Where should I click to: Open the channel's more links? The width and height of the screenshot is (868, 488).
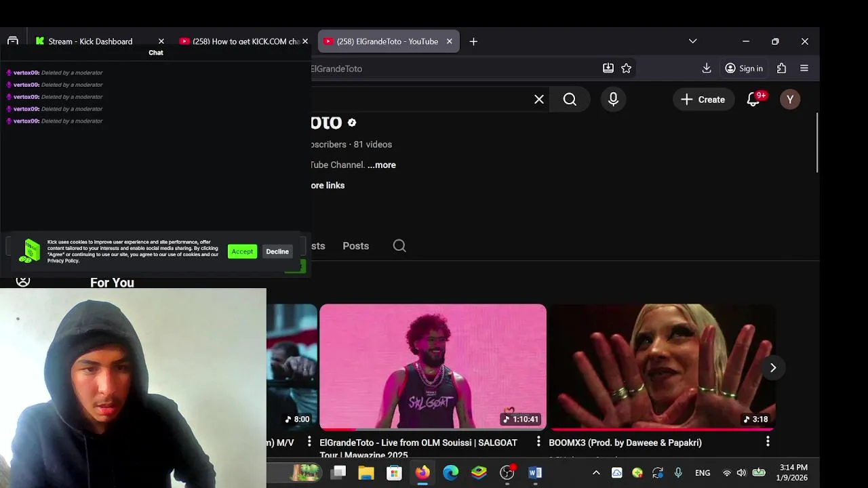click(x=328, y=185)
